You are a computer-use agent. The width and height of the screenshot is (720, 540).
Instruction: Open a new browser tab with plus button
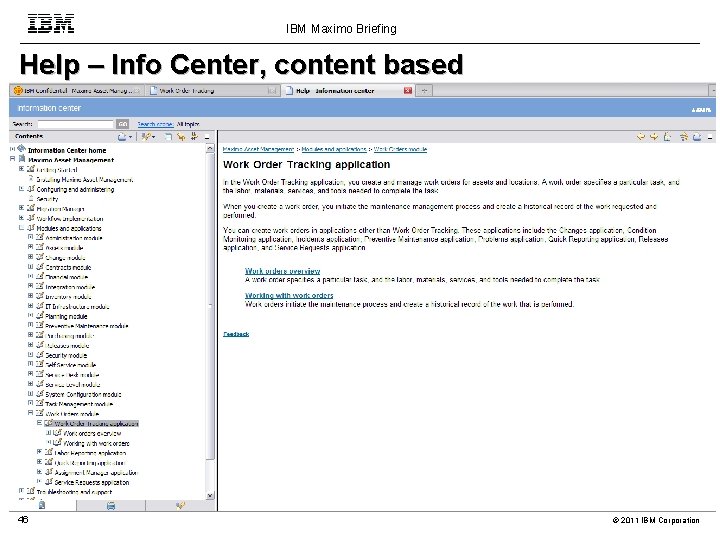[424, 90]
